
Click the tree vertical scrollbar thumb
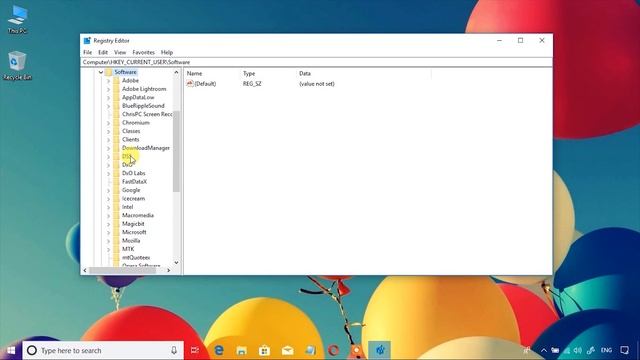coord(176,151)
